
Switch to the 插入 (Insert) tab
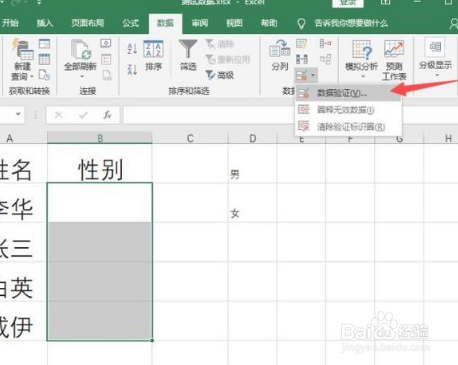coord(44,23)
